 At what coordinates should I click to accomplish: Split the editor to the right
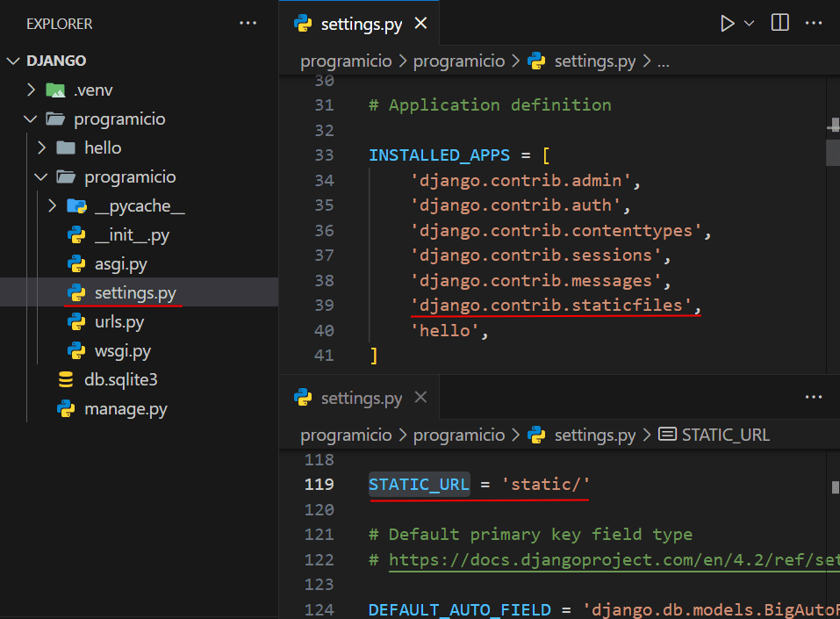[x=779, y=23]
